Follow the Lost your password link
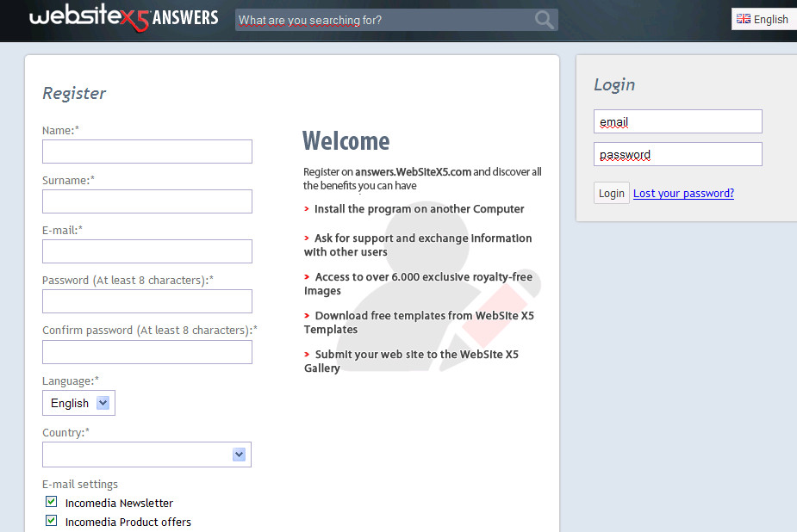The height and width of the screenshot is (532, 797). pyautogui.click(x=683, y=193)
